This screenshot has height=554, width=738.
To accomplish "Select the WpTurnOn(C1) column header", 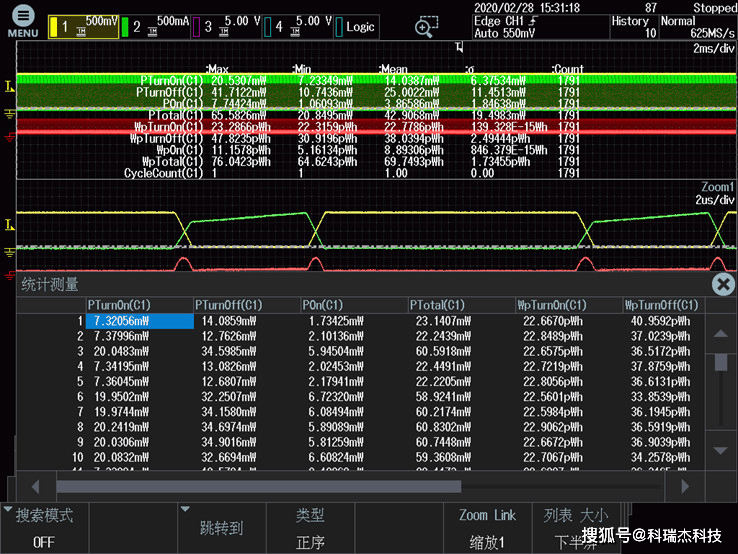I will point(569,305).
